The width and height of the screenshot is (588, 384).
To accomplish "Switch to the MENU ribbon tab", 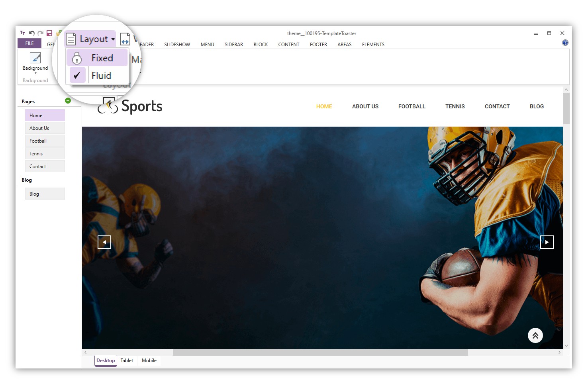I will [208, 45].
